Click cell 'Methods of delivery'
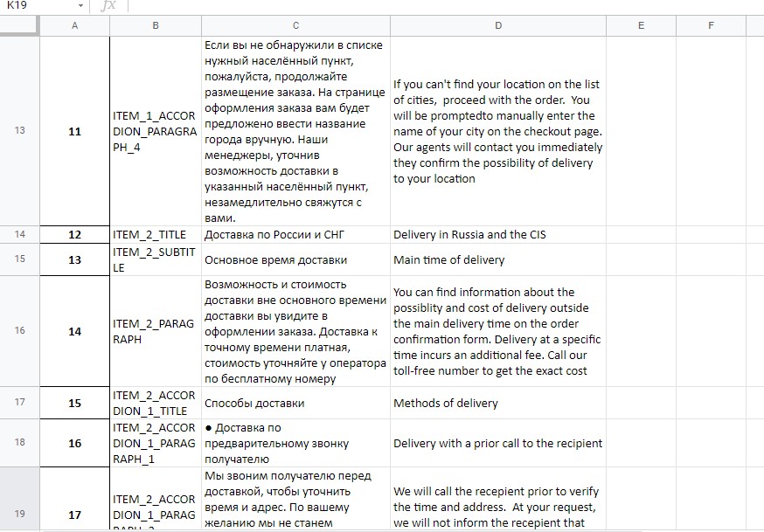Image resolution: width=764 pixels, height=532 pixels. [x=498, y=403]
